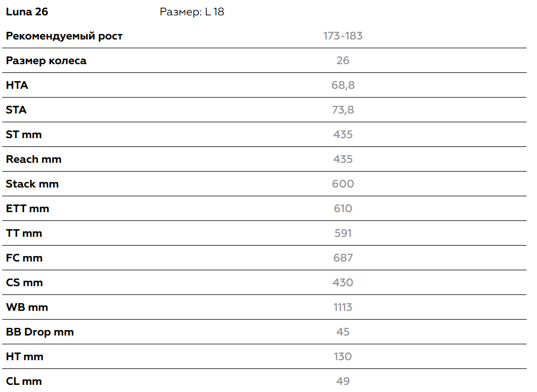Select the Stack value 600

(x=343, y=184)
